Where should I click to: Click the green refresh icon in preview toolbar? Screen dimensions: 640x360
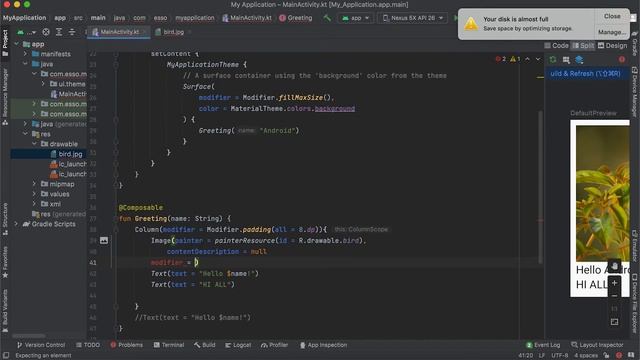[x=553, y=60]
